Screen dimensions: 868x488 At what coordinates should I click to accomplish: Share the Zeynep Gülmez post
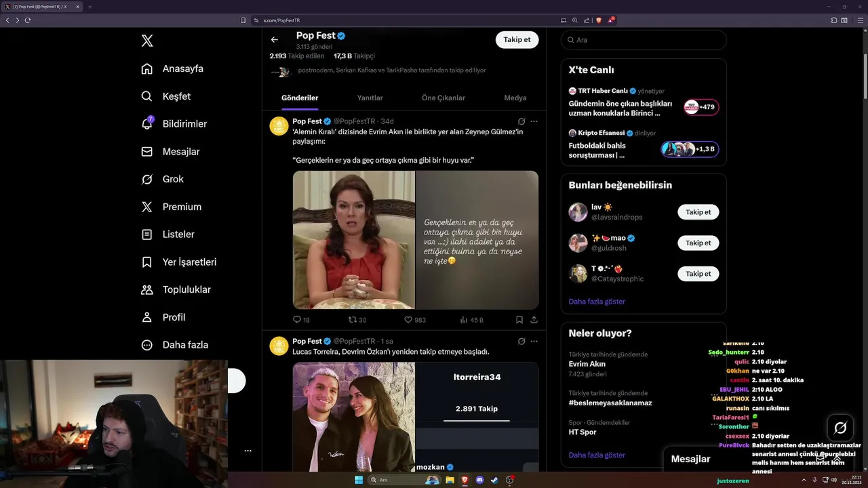[534, 320]
